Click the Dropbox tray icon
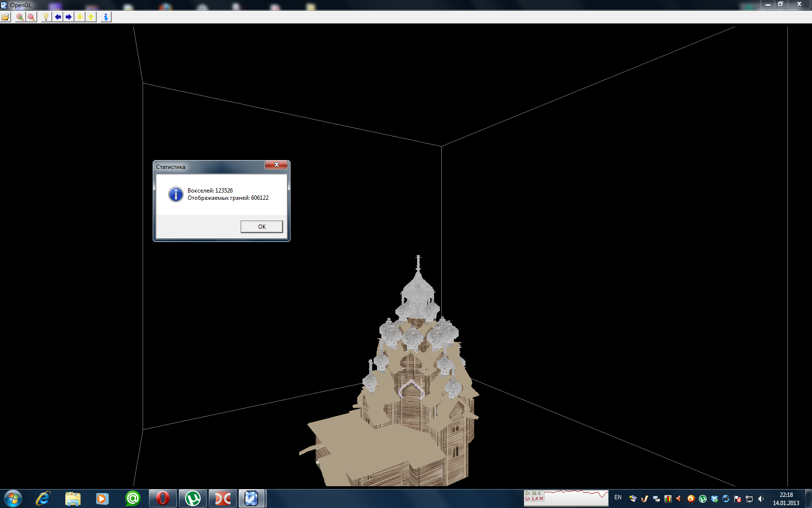The image size is (812, 508). pos(714,499)
